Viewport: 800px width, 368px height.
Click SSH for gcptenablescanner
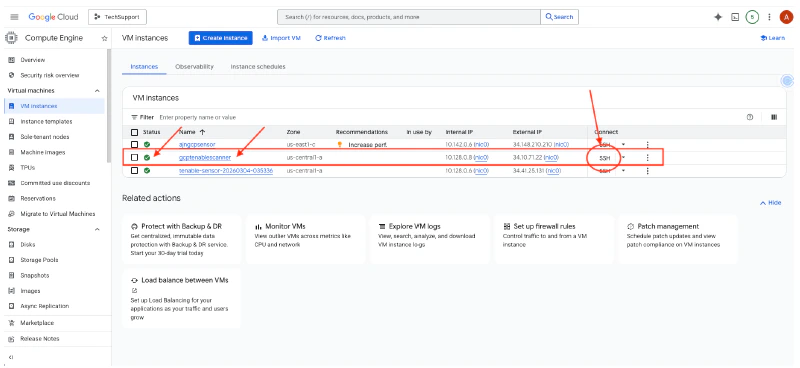[605, 158]
